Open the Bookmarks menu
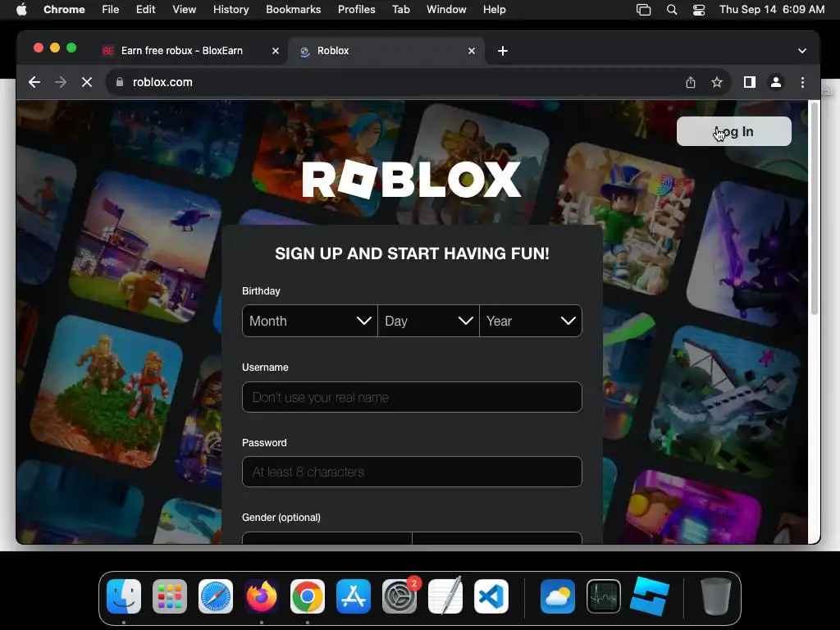 click(294, 9)
